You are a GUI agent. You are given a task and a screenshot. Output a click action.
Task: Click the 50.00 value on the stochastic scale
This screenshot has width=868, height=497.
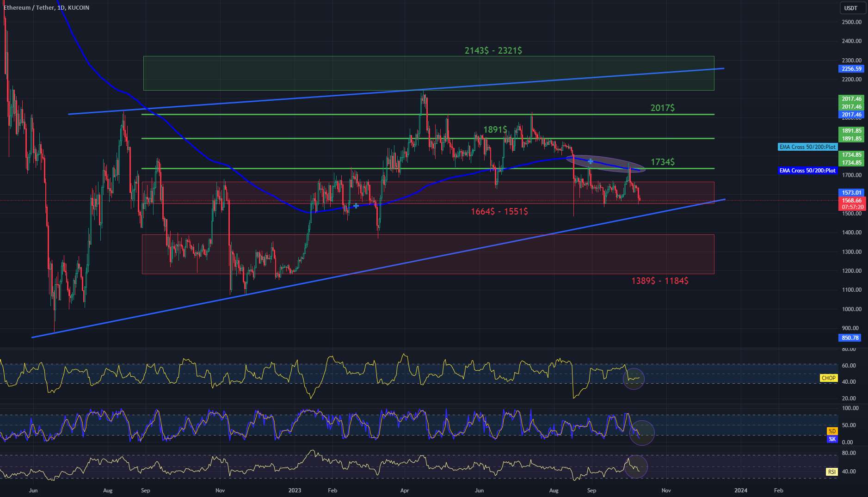[849, 425]
